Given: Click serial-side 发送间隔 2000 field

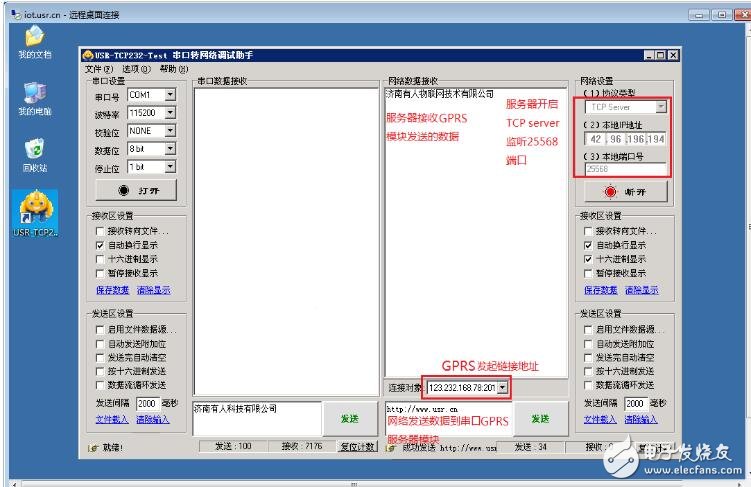Looking at the screenshot, I should point(148,404).
